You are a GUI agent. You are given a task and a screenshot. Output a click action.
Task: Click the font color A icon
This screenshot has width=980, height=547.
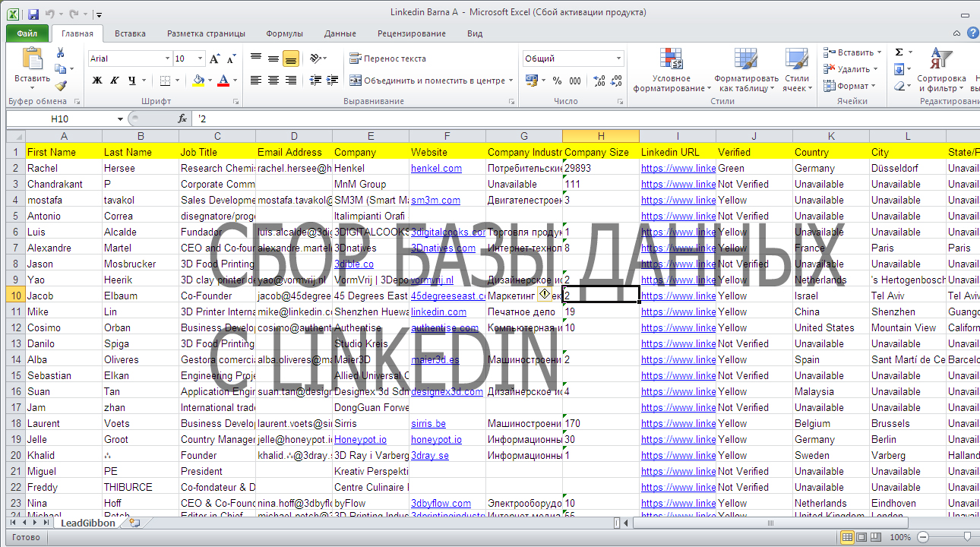coord(223,80)
